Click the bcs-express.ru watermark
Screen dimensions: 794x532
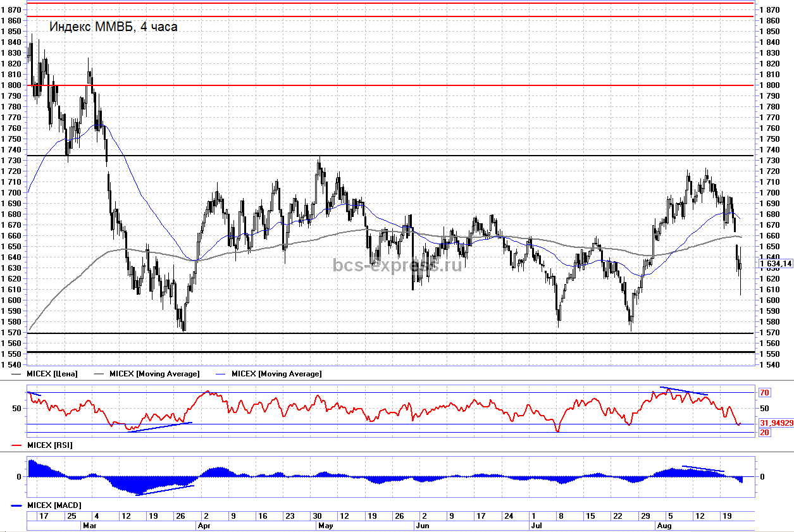tap(397, 264)
